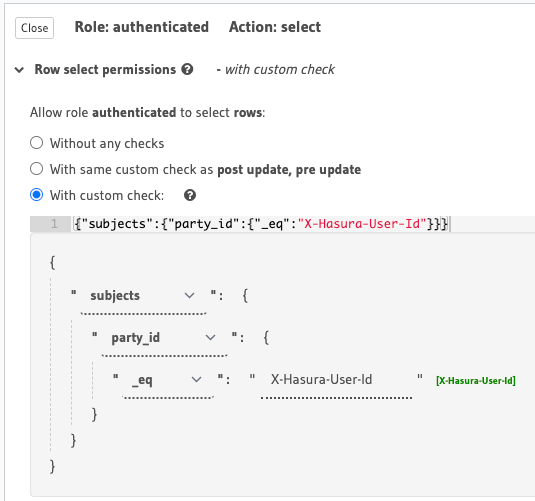This screenshot has width=535, height=501.
Task: Collapse the Row select permissions section
Action: click(19, 70)
